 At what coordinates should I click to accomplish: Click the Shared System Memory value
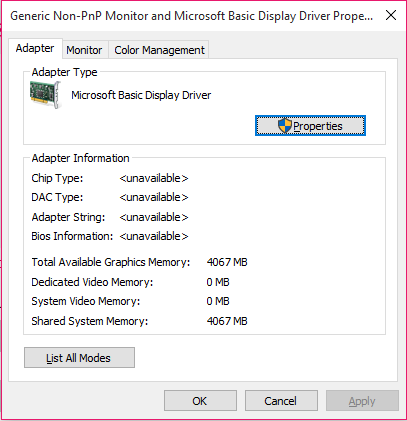(227, 321)
